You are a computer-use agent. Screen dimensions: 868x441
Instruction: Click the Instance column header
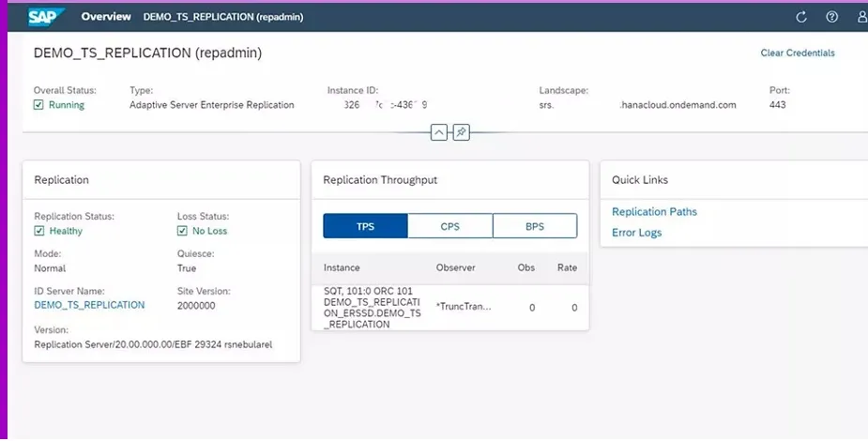tap(342, 267)
